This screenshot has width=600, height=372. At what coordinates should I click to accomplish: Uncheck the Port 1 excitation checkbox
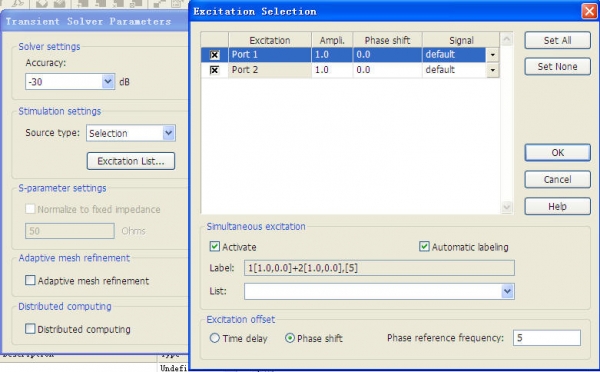(215, 55)
